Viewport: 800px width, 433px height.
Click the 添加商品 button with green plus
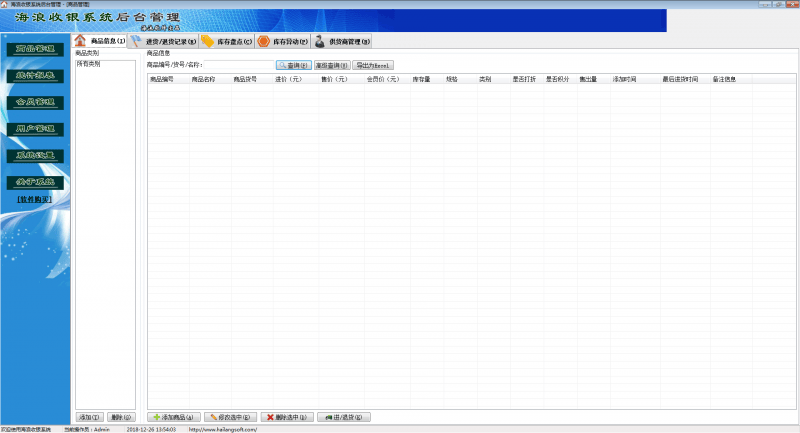pyautogui.click(x=175, y=416)
